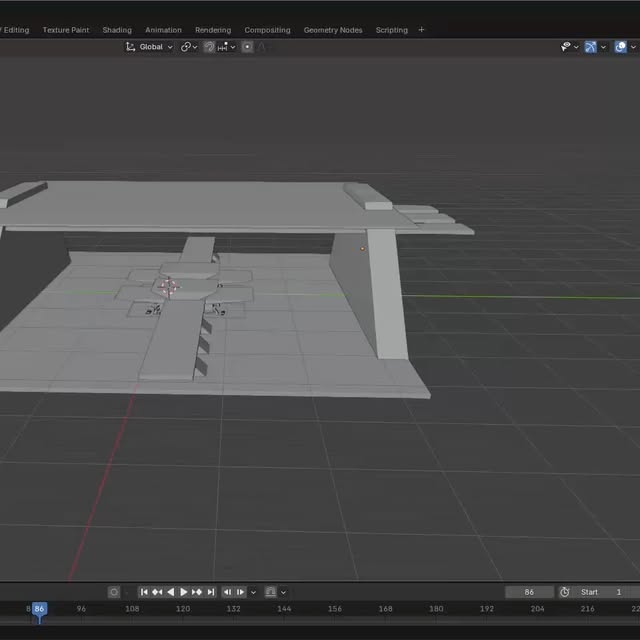Screen dimensions: 640x640
Task: Toggle proportional editing in the header
Action: point(247,47)
